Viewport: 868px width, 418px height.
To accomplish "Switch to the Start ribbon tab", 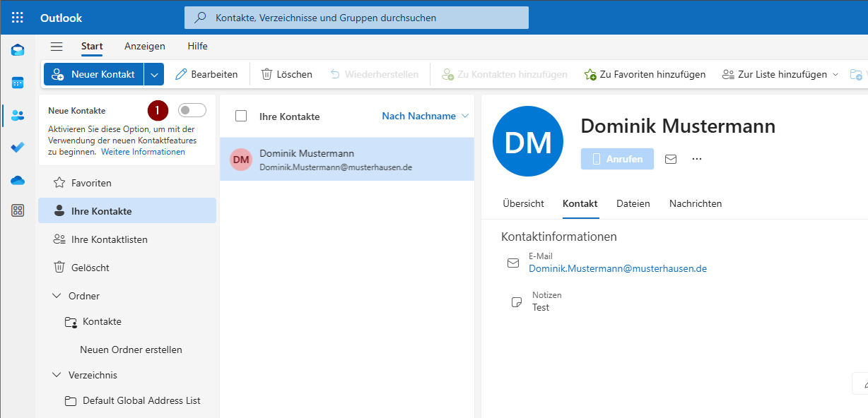I will click(x=92, y=47).
